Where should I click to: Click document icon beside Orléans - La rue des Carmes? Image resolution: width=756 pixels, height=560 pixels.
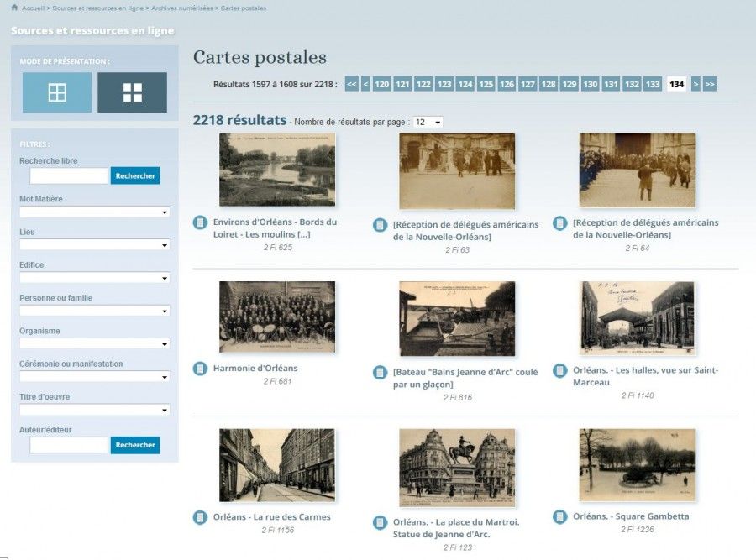click(200, 517)
